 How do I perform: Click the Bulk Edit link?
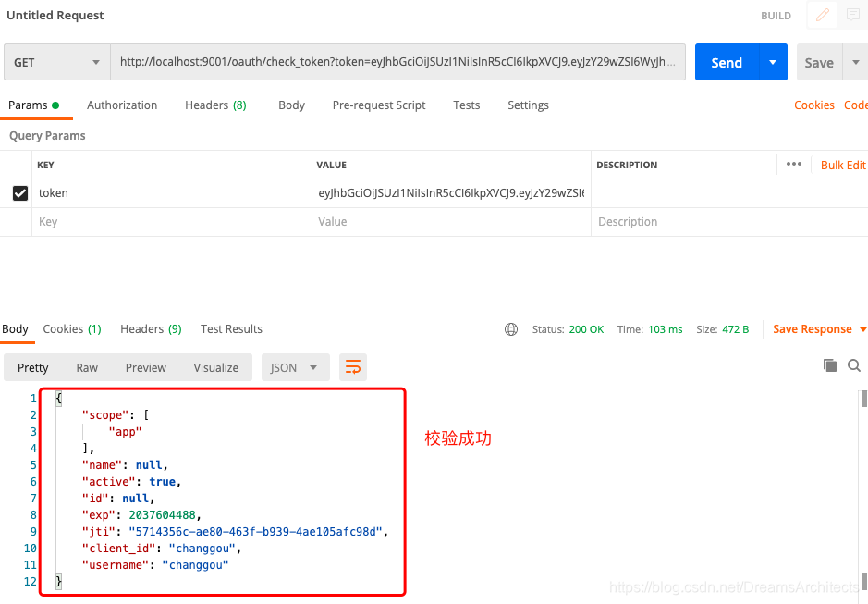(x=843, y=166)
